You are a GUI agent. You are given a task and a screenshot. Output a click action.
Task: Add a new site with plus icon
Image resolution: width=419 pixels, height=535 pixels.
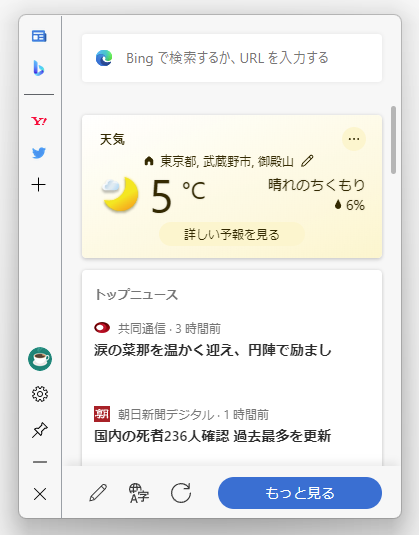pos(39,185)
